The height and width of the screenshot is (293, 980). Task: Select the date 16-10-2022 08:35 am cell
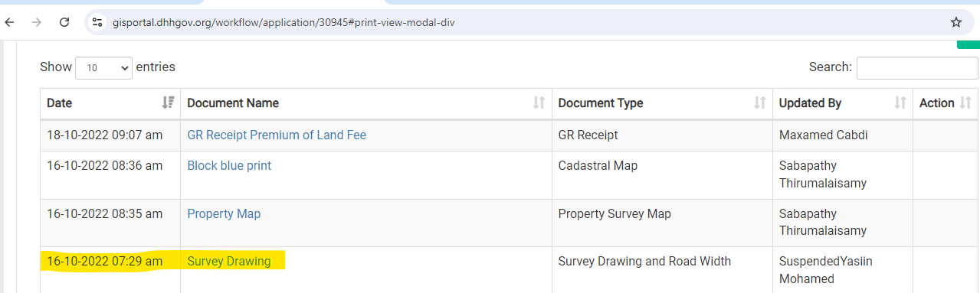pyautogui.click(x=110, y=223)
